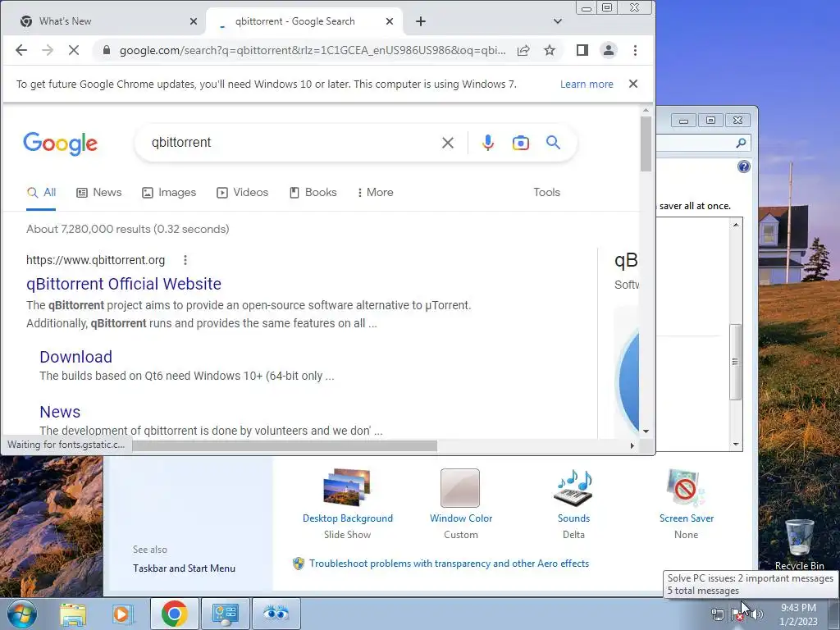Click Chrome page vertical scrollbar thumb
This screenshot has width=840, height=630.
point(646,144)
